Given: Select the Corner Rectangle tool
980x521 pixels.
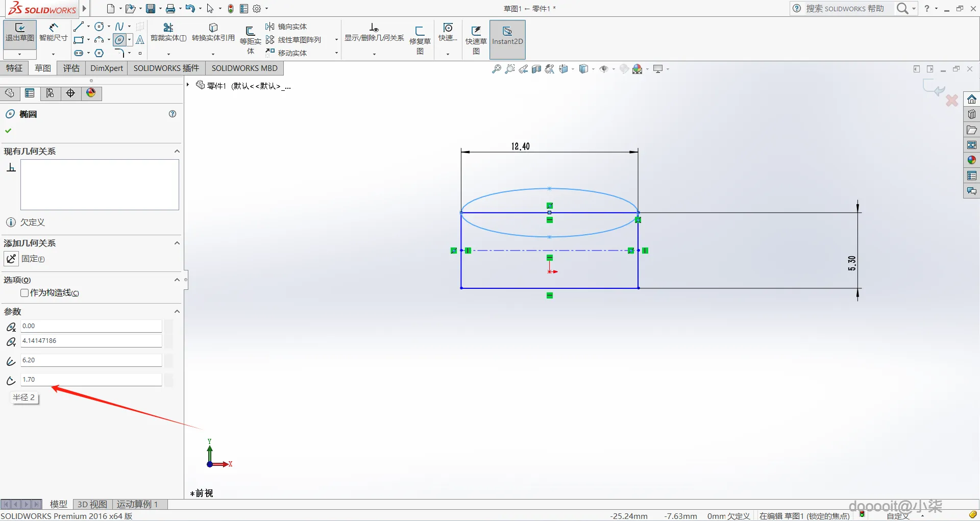Looking at the screenshot, I should pos(78,40).
